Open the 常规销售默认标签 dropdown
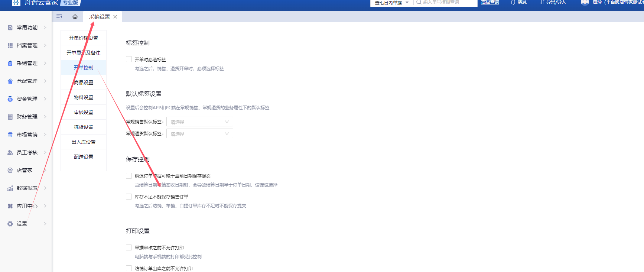 tap(199, 122)
